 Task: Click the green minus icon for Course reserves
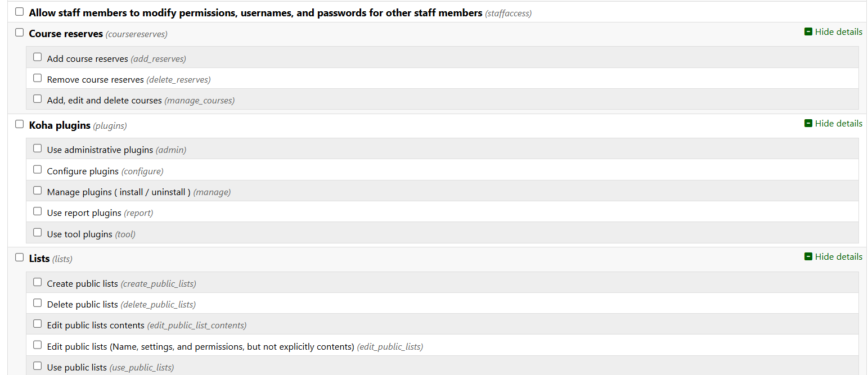[x=808, y=32]
